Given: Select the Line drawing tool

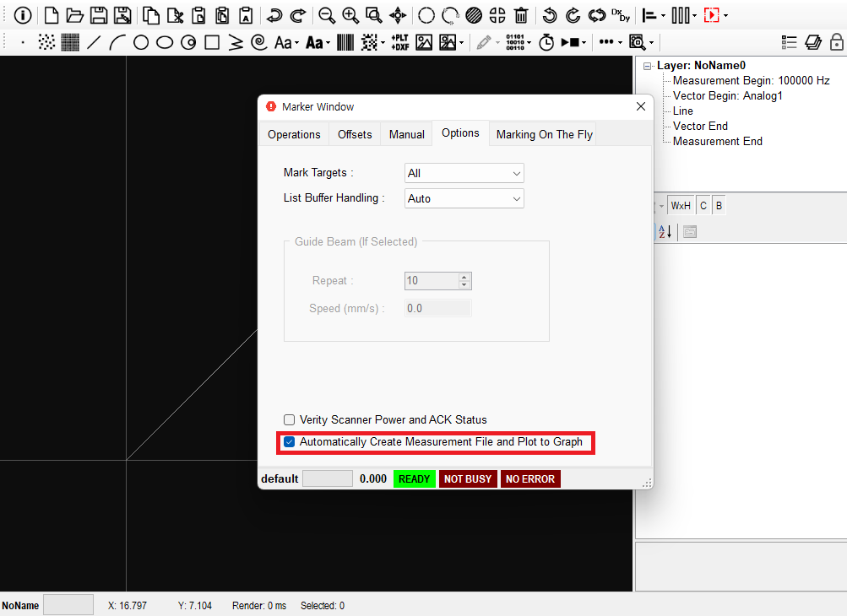Looking at the screenshot, I should click(x=94, y=42).
